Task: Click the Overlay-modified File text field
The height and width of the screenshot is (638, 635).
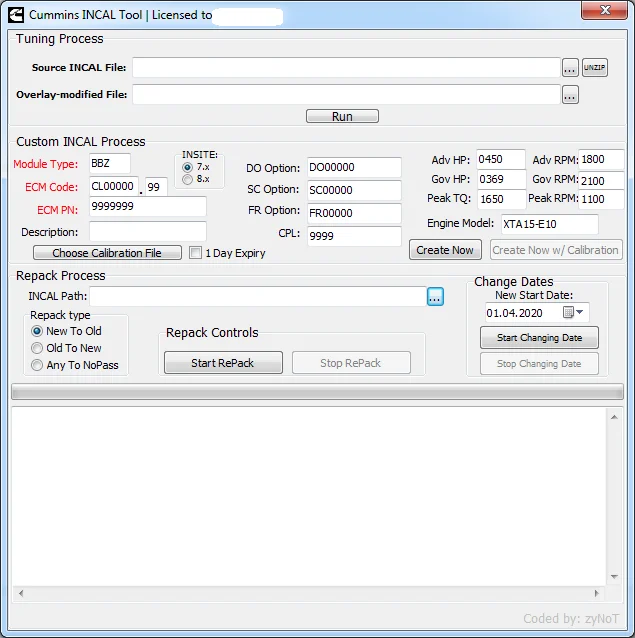Action: (347, 95)
